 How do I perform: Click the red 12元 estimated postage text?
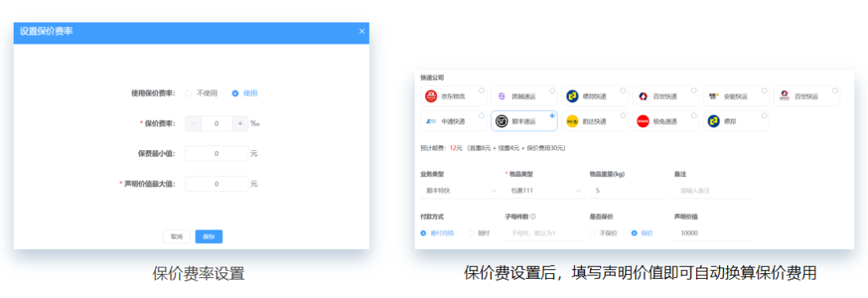(457, 148)
